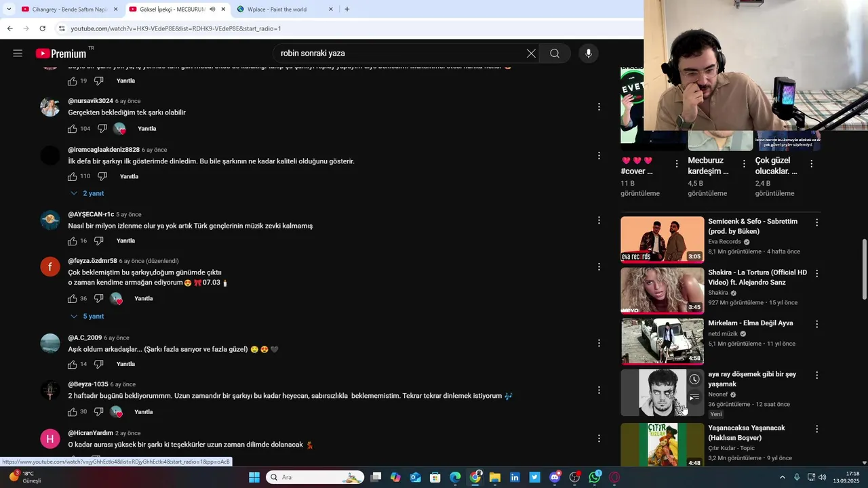This screenshot has width=868, height=488.
Task: Reply with Yanıtla to @A.C_2009
Action: point(125,364)
